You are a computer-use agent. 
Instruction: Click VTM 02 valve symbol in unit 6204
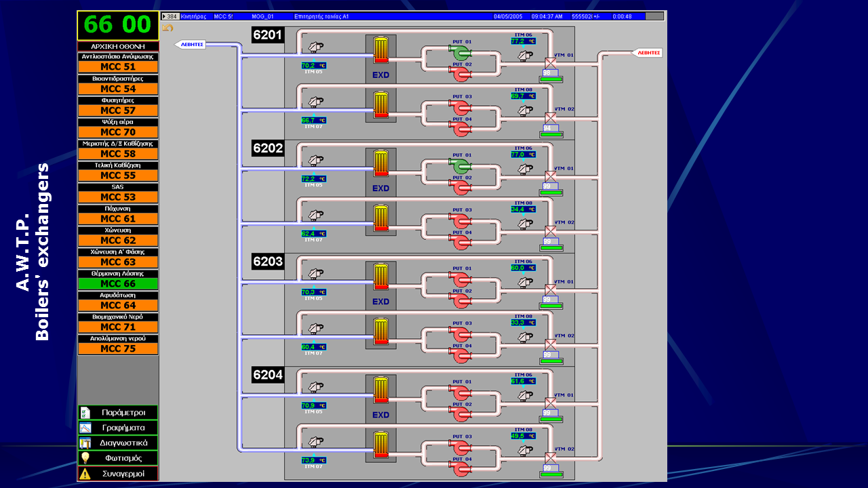point(551,457)
